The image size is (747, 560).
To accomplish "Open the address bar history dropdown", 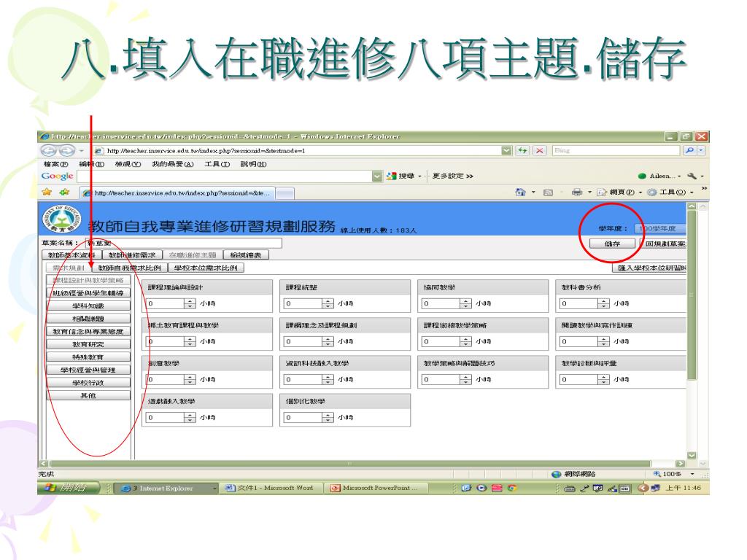I will [x=506, y=150].
